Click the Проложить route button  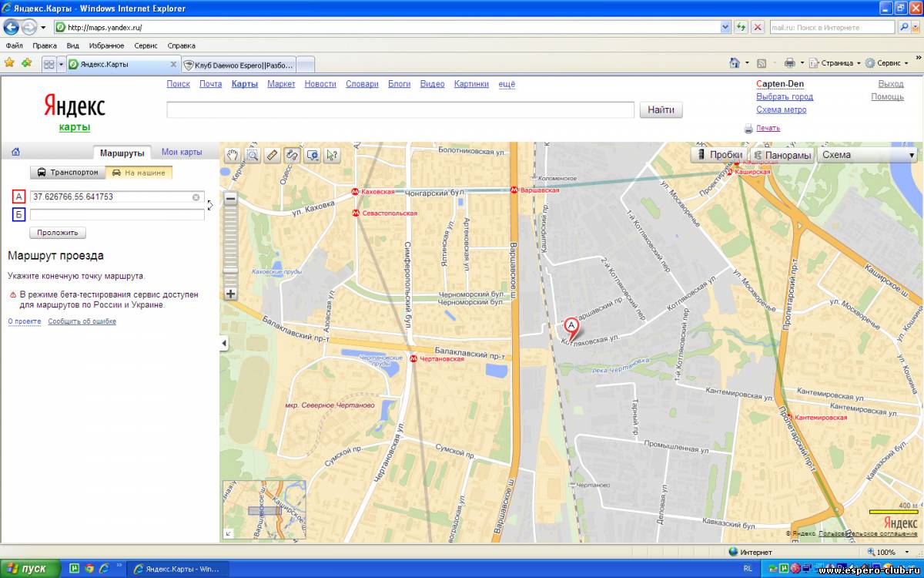coord(58,233)
